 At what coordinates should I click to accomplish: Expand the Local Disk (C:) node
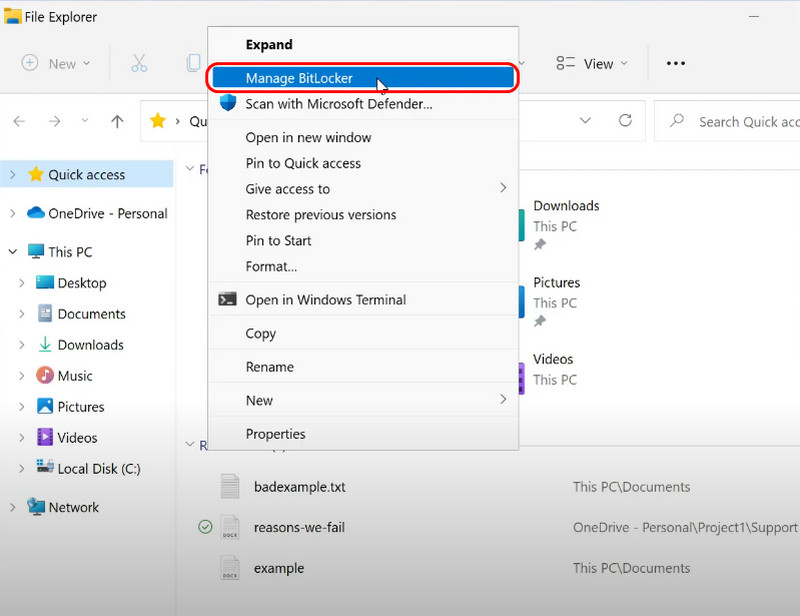pyautogui.click(x=21, y=469)
